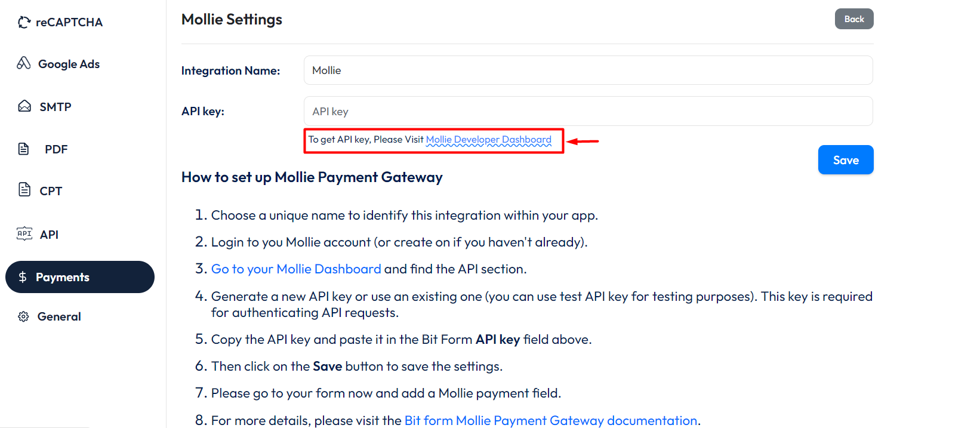The image size is (980, 428).
Task: Open the General settings label
Action: [59, 316]
